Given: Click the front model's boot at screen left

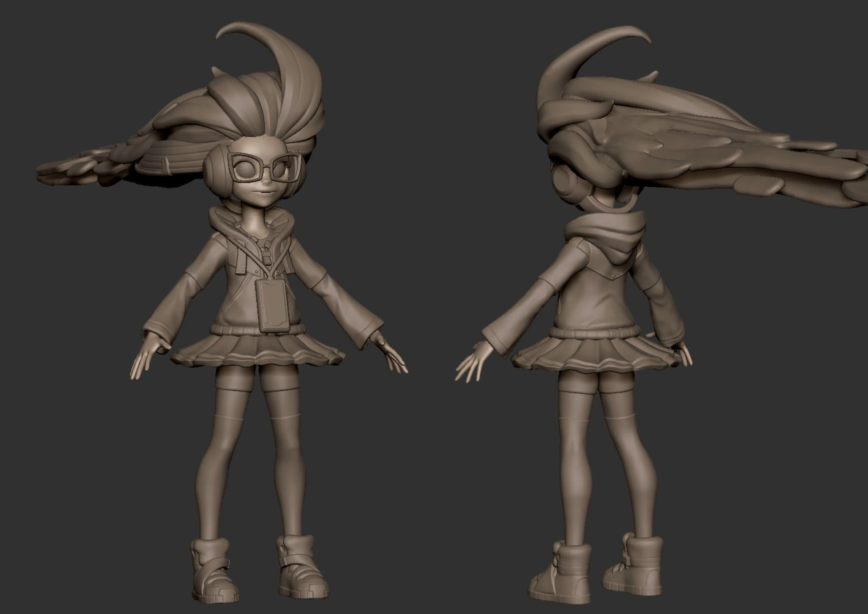Looking at the screenshot, I should click(213, 567).
